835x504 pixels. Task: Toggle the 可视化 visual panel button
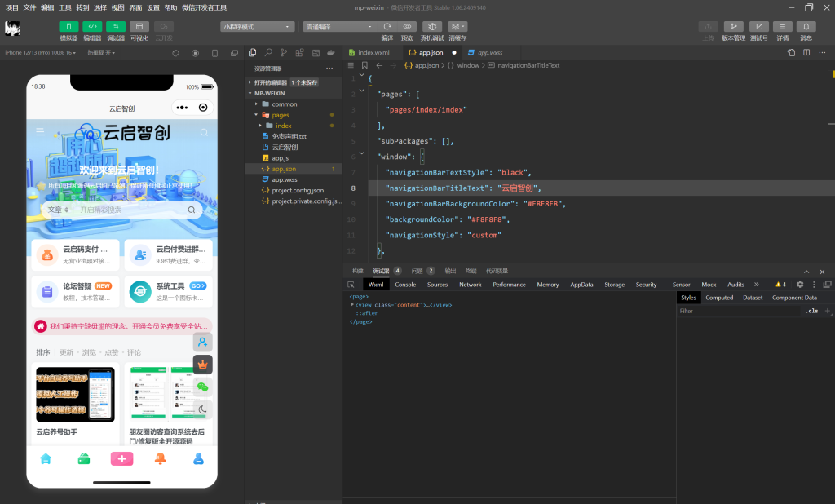coord(139,27)
